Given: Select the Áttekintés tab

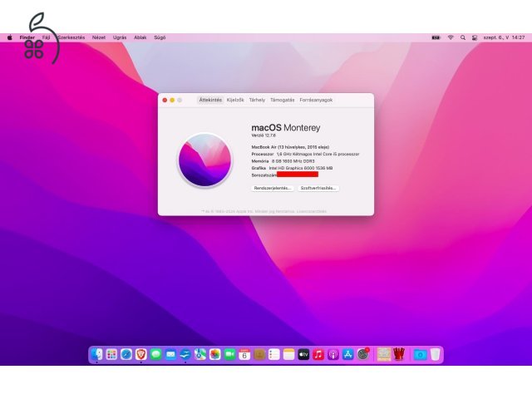Looking at the screenshot, I should pyautogui.click(x=210, y=100).
